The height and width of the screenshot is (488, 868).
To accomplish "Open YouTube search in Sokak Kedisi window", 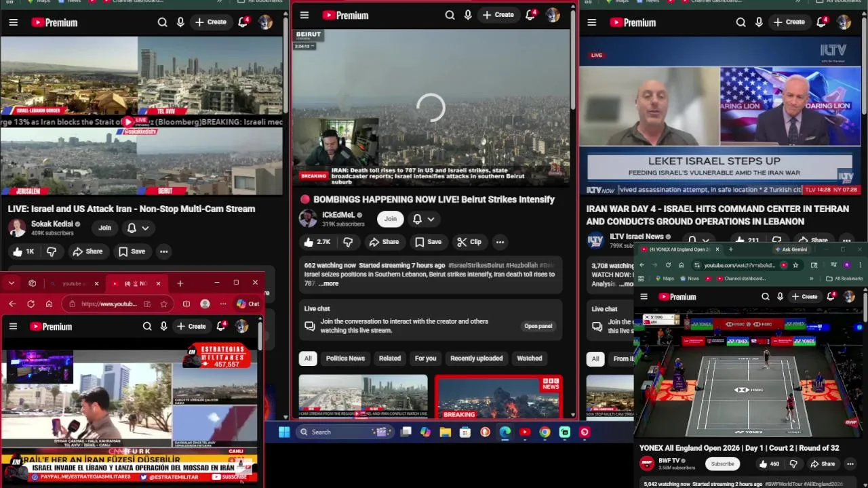I will [x=162, y=22].
